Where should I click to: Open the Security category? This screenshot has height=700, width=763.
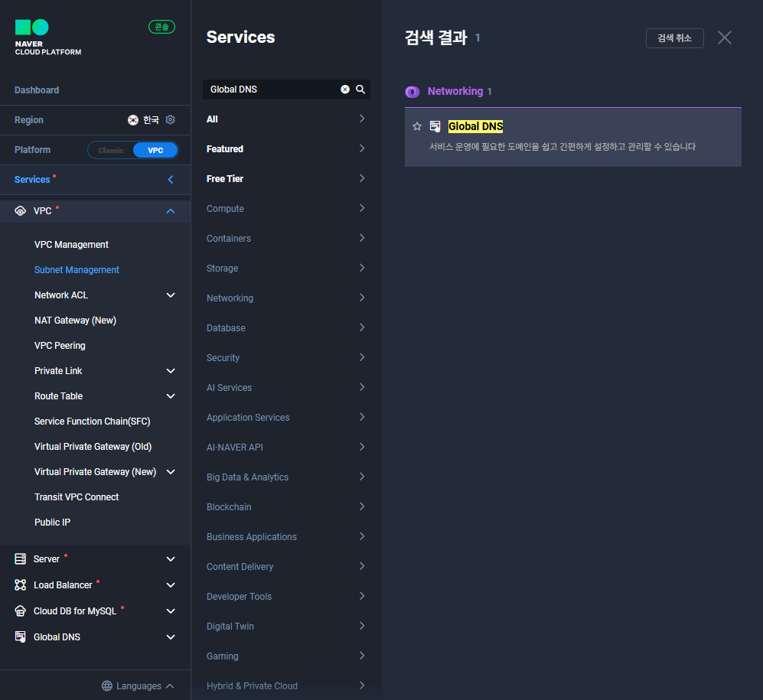pos(286,357)
